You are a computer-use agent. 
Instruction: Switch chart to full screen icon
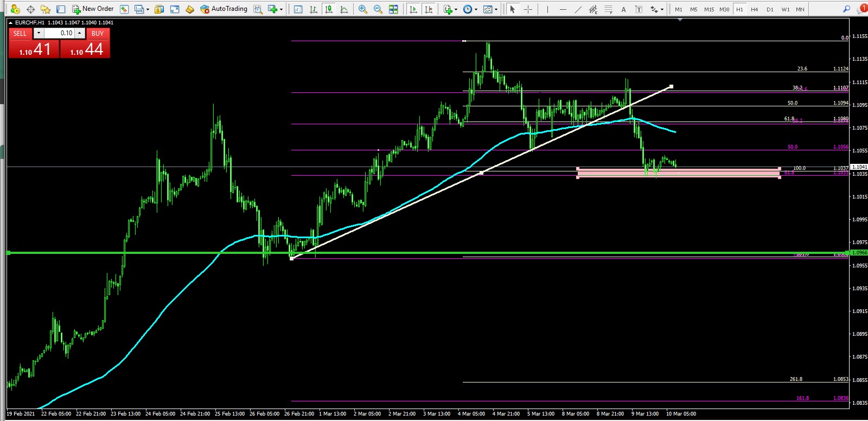[175, 9]
